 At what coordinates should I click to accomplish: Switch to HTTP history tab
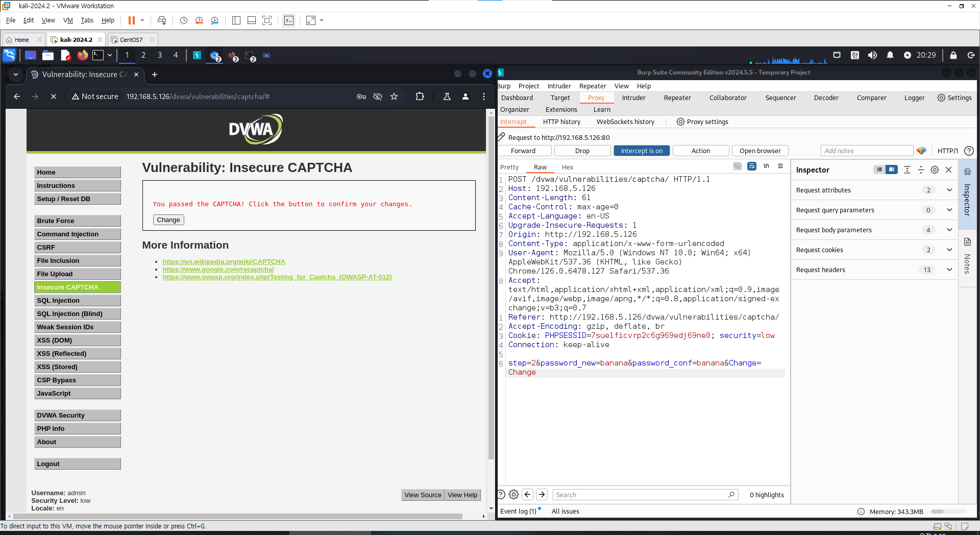point(561,121)
